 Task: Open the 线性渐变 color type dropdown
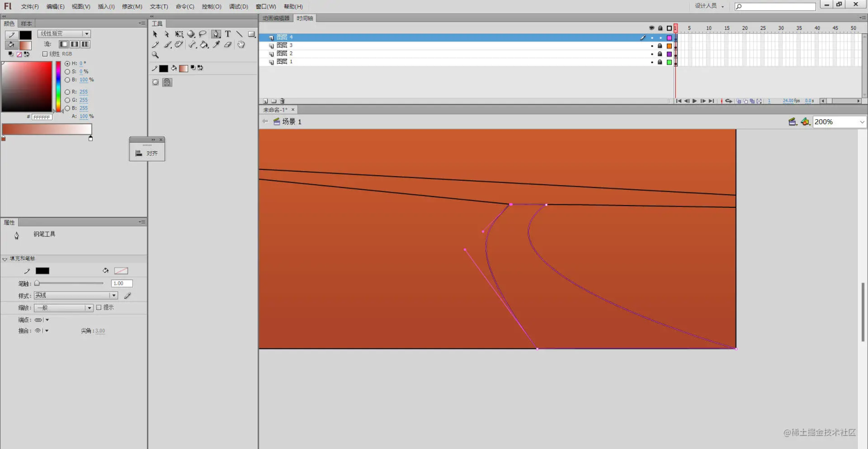(64, 34)
